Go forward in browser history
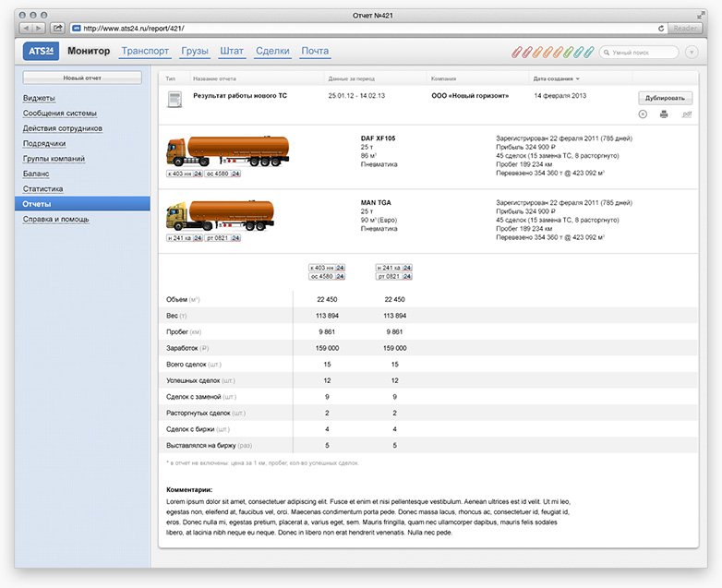Viewport: 722px width, 588px height. 39,28
